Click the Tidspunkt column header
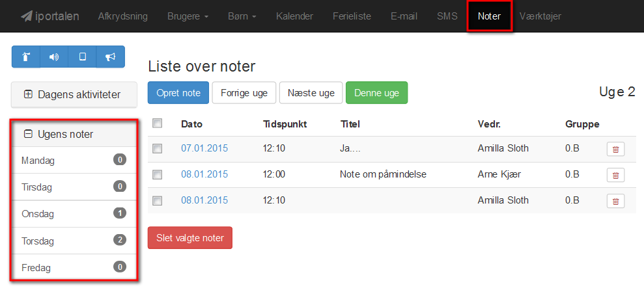644x290 pixels. [285, 124]
